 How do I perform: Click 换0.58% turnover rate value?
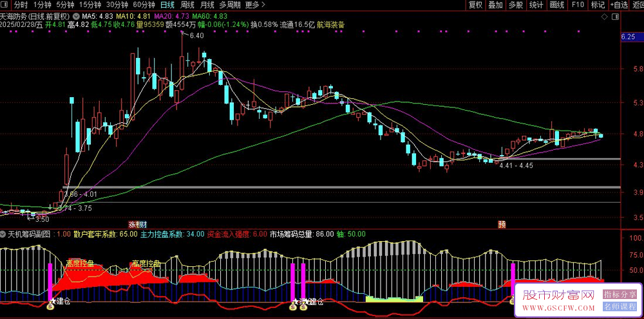click(x=263, y=24)
